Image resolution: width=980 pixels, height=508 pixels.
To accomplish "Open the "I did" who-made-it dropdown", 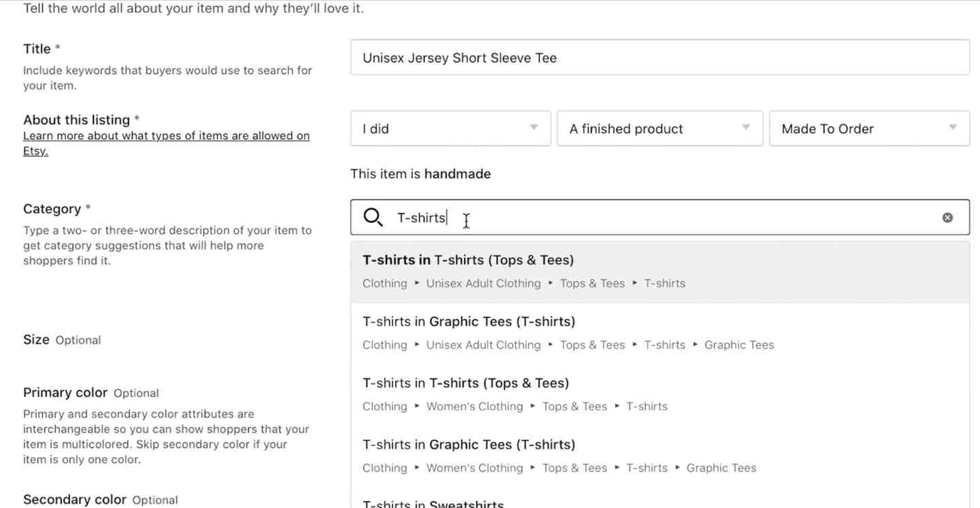I will click(x=451, y=129).
